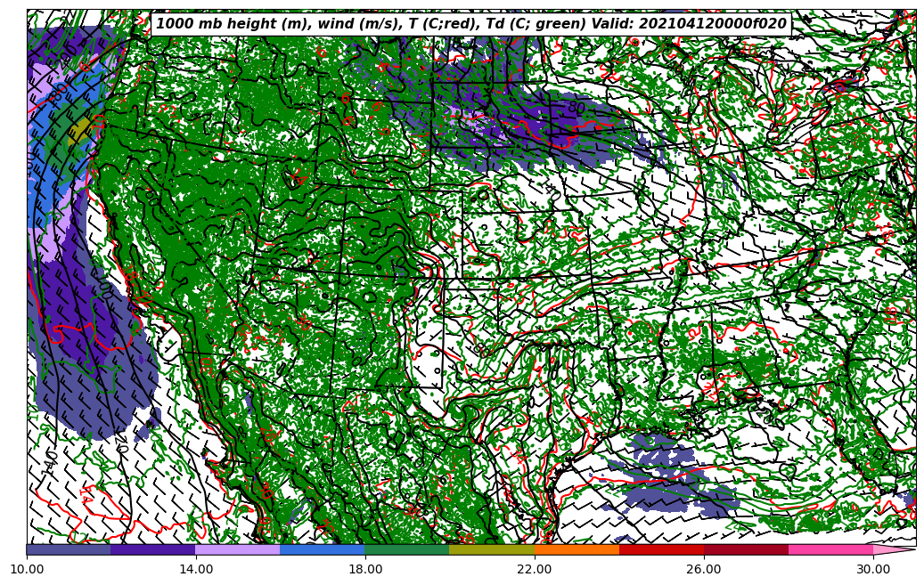
Task: Click the 18.00 colorbar tick label
Action: [365, 568]
